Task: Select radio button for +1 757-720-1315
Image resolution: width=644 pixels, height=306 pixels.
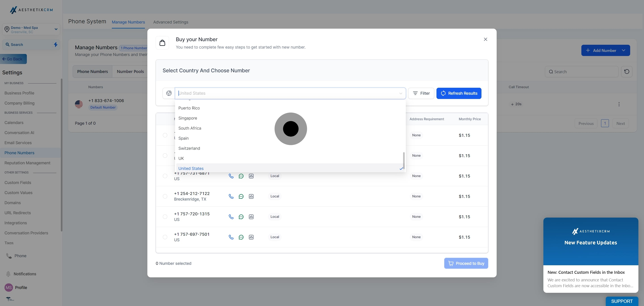Action: (165, 217)
